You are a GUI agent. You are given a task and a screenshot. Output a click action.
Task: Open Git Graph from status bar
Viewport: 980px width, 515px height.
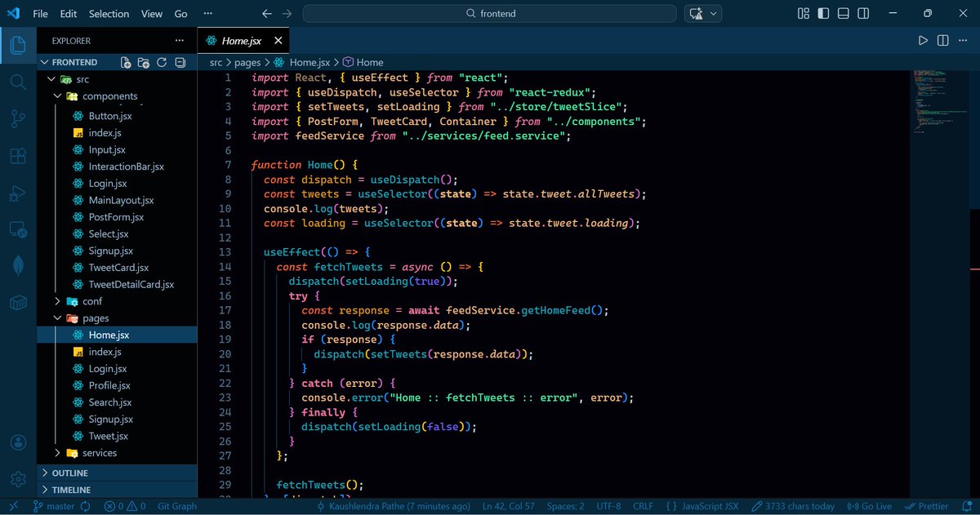tap(177, 506)
